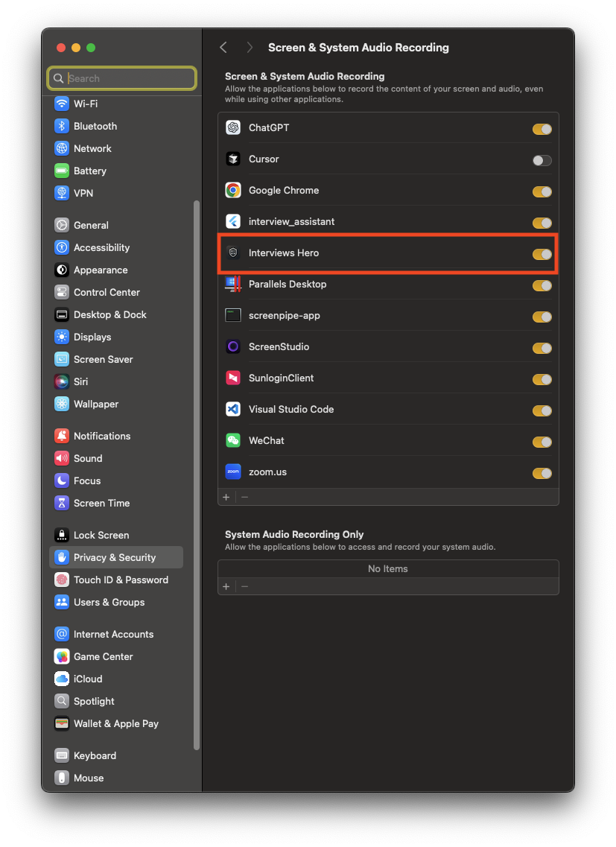Open Lock Screen settings
Viewport: 616px width, 847px height.
click(116, 535)
